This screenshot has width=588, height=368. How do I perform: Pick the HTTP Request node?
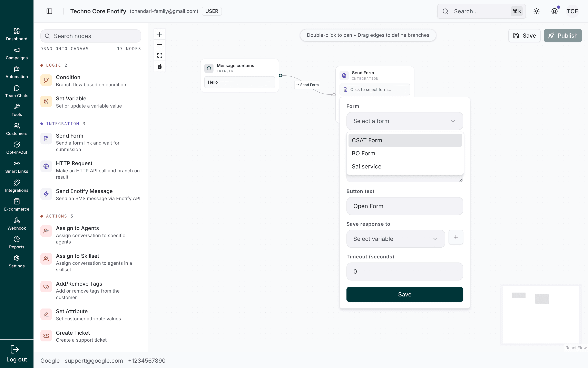91,170
